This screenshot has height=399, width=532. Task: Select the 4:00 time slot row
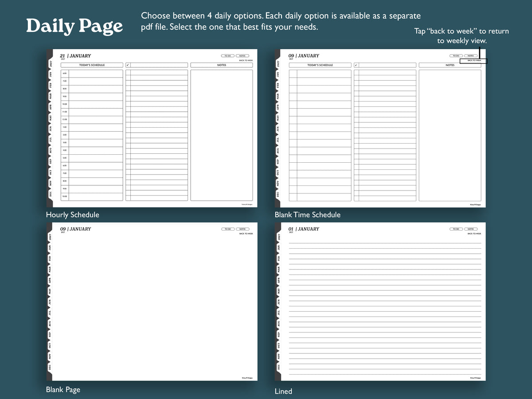pos(92,150)
